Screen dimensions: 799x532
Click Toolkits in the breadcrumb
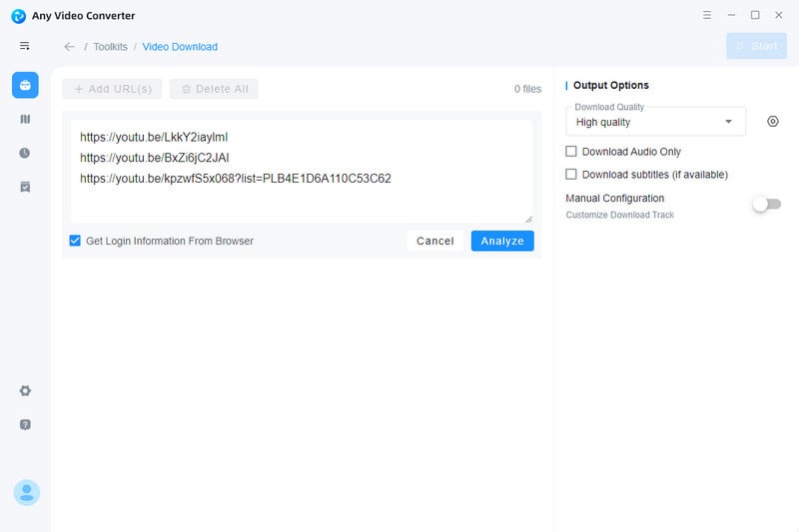tap(111, 47)
